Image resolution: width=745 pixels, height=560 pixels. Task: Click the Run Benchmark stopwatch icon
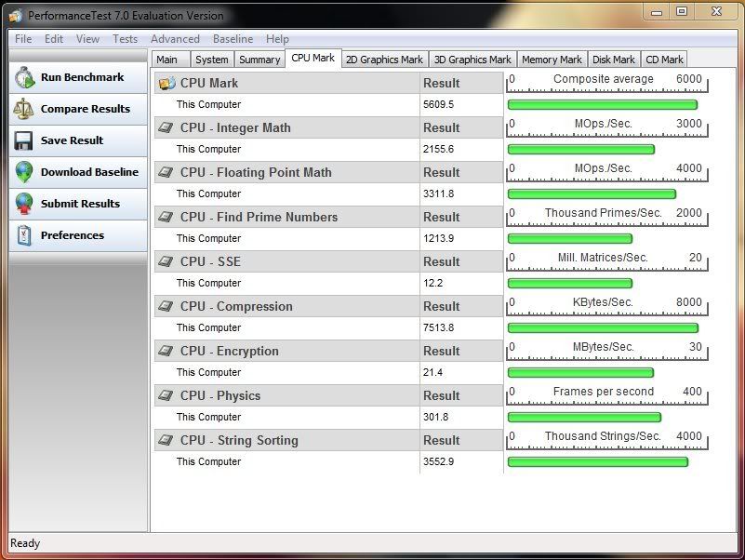(24, 78)
